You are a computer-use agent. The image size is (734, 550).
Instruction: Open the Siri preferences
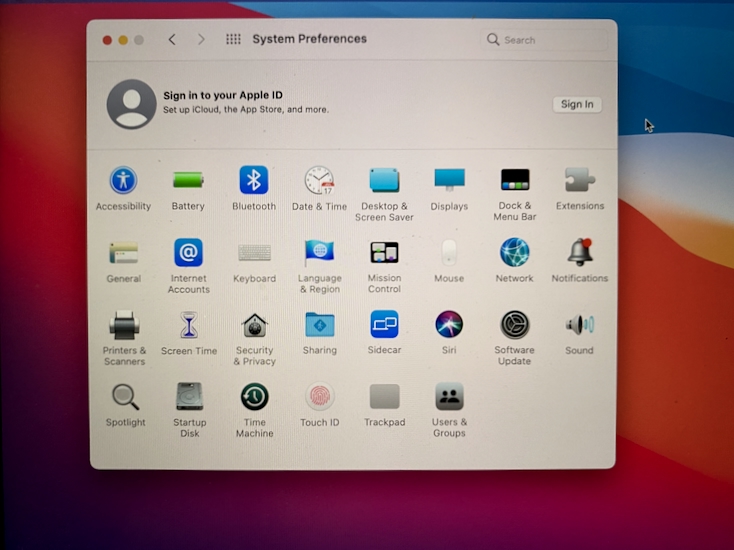(449, 324)
